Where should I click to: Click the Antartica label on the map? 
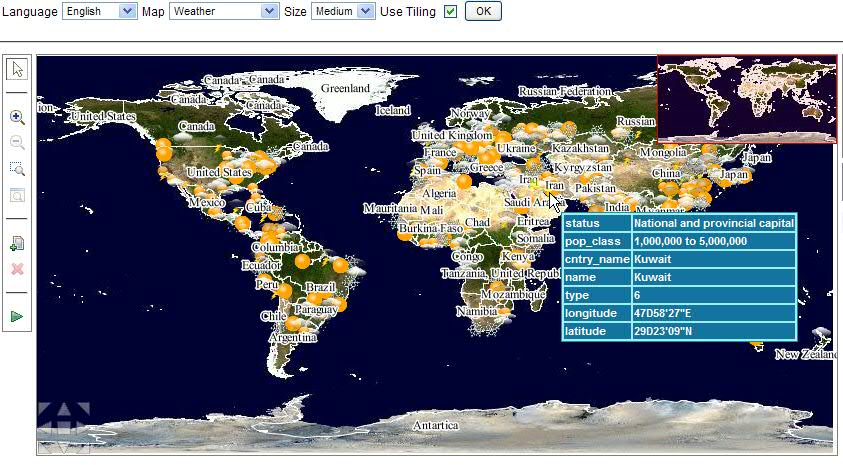point(436,425)
